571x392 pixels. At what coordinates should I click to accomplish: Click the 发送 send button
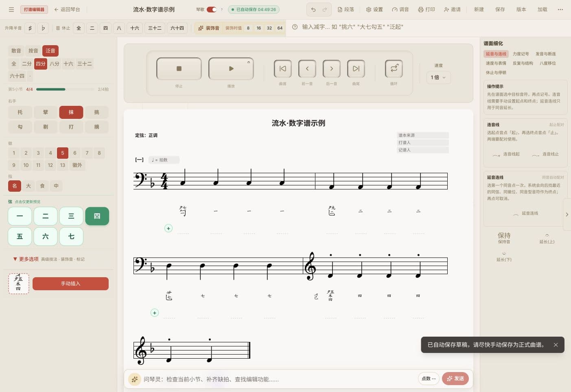tap(455, 379)
